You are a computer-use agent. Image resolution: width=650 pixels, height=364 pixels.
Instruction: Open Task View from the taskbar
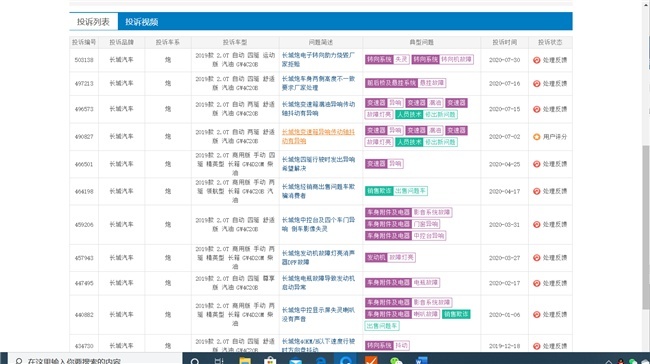[x=219, y=360]
